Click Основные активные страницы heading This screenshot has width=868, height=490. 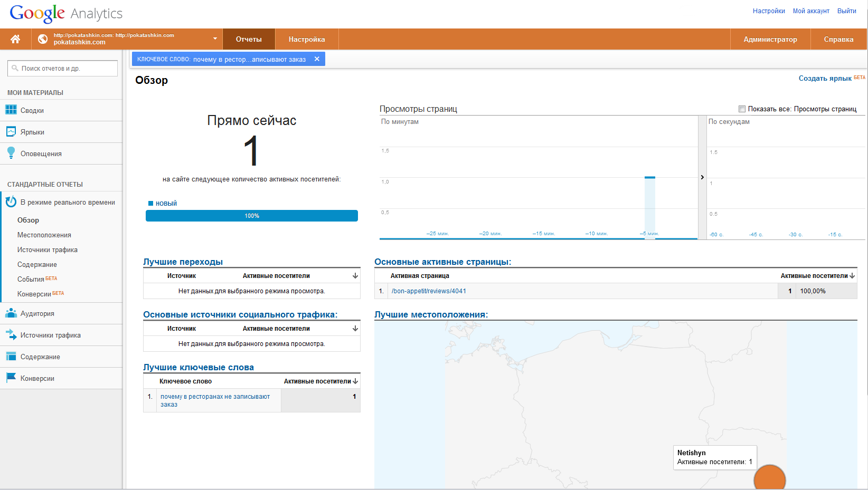[443, 262]
